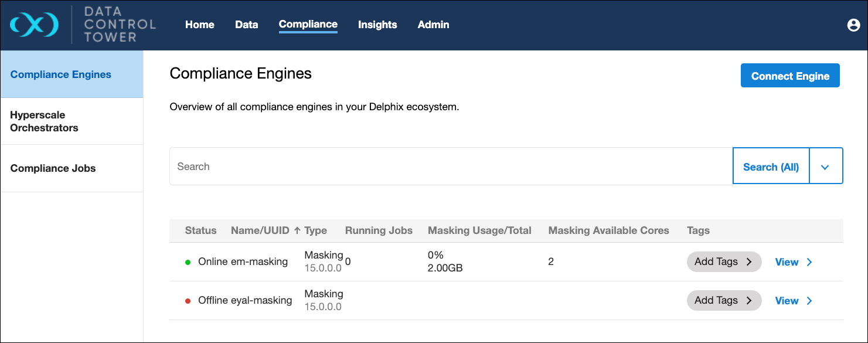Open Add Tags for em-masking engine
This screenshot has width=868, height=343.
click(723, 262)
